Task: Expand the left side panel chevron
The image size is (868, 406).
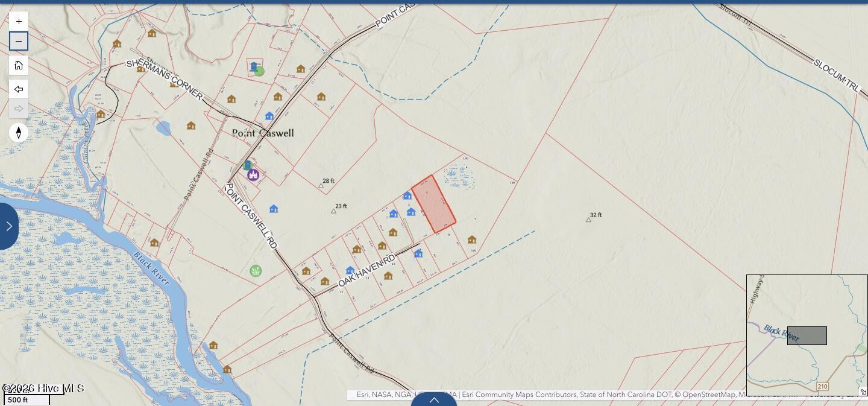Action: [8, 226]
